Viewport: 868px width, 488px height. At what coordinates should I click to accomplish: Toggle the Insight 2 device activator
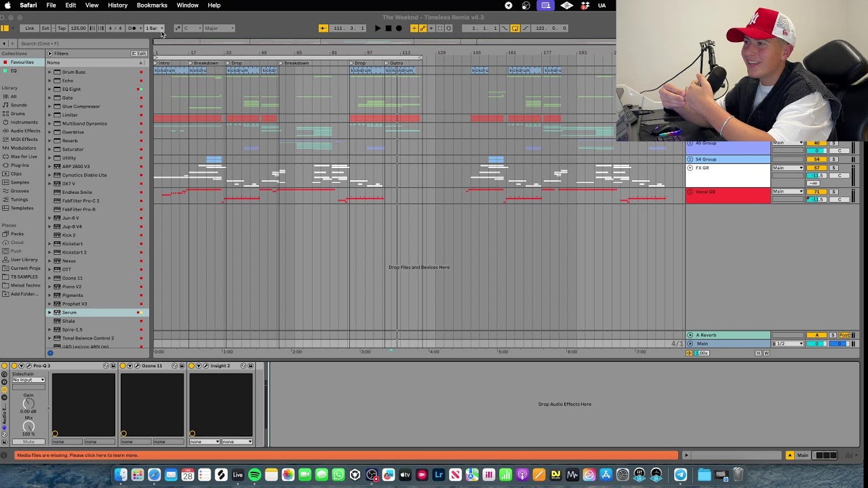click(191, 366)
